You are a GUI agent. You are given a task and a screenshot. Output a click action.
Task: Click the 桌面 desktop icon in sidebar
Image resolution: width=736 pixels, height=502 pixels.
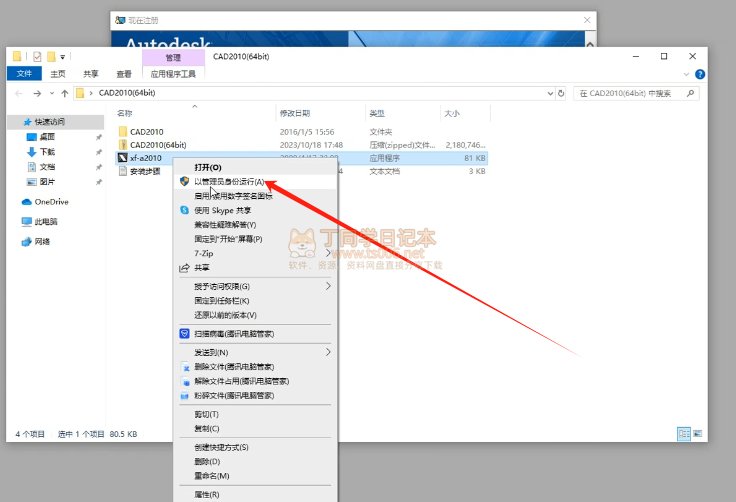pyautogui.click(x=31, y=137)
